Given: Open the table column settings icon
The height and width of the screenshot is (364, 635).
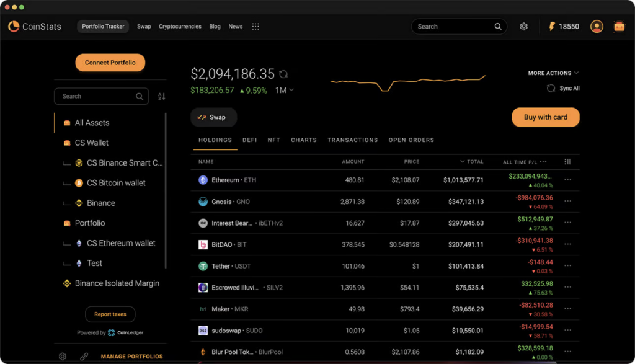Looking at the screenshot, I should 567,162.
